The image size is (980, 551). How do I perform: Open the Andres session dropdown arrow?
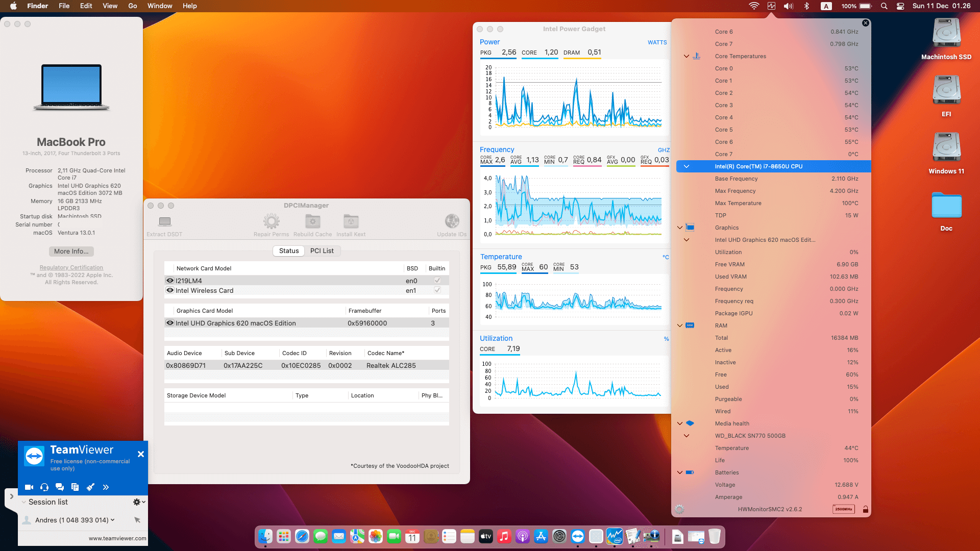click(x=113, y=520)
